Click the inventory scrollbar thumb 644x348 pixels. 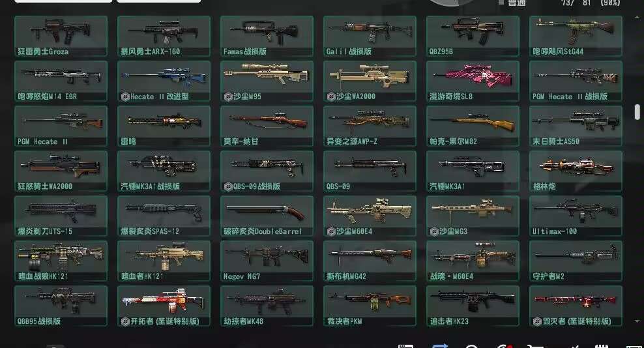637,111
